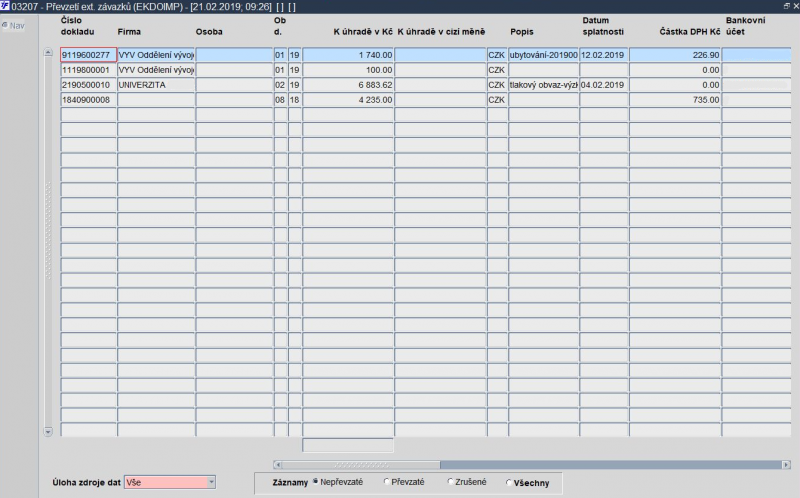The width and height of the screenshot is (800, 498).
Task: Click the Osoba cell in first row
Action: (x=234, y=55)
